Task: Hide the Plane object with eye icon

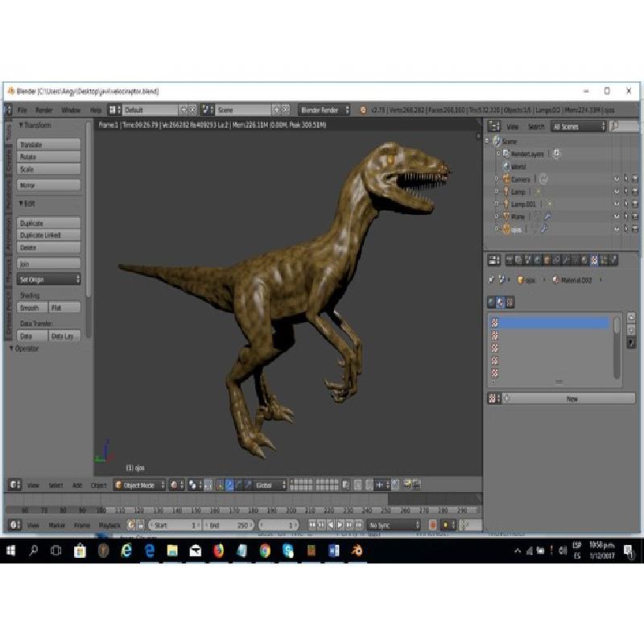Action: coord(616,217)
